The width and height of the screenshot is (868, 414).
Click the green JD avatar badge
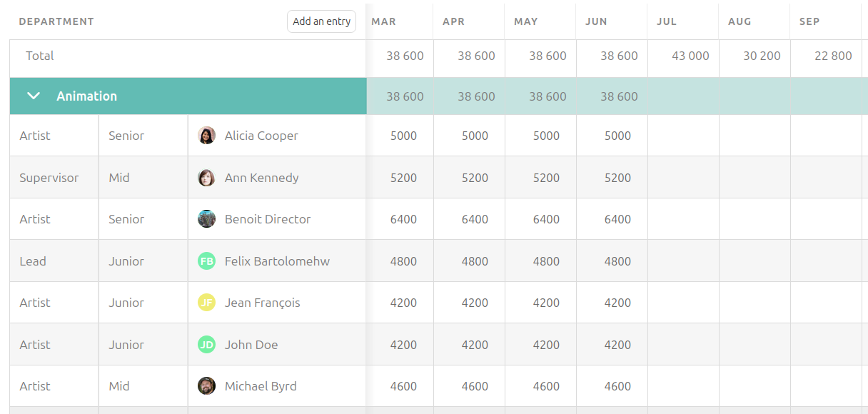[x=206, y=345]
